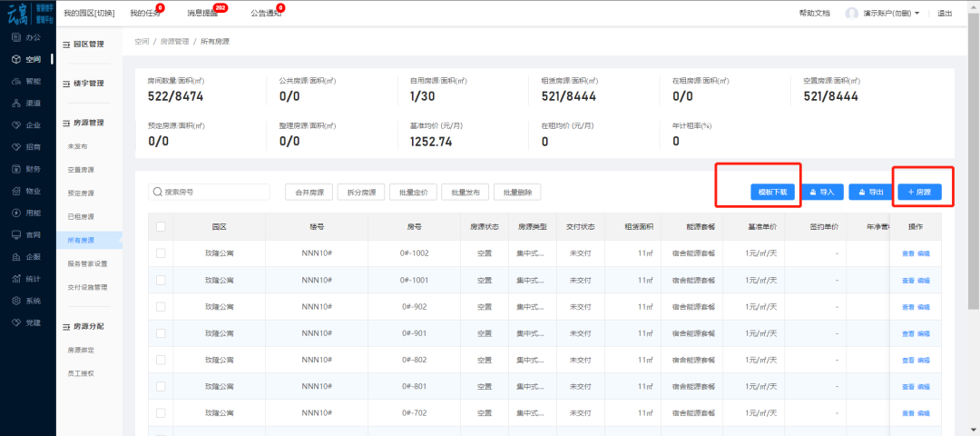
Task: Go to 未发布 listings
Action: tap(77, 146)
